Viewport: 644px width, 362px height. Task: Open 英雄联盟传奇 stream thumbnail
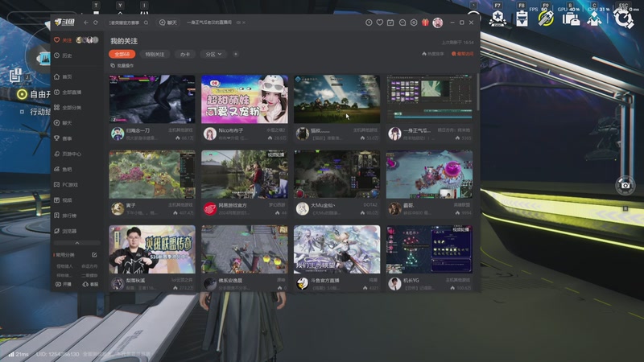[x=152, y=249]
